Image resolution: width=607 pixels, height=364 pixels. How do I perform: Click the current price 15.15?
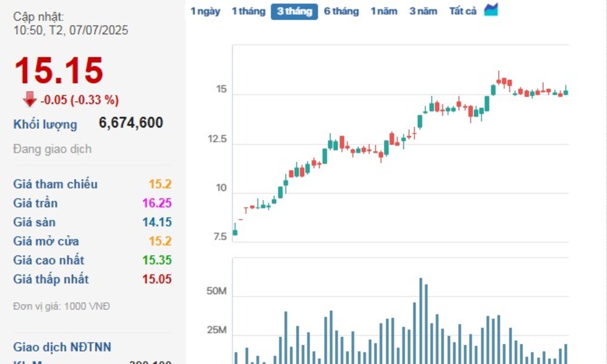(58, 71)
